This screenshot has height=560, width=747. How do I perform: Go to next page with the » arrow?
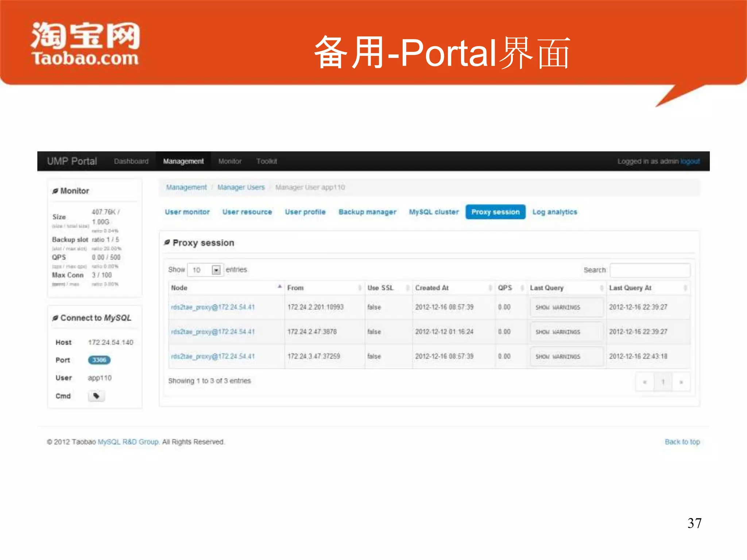pyautogui.click(x=681, y=382)
